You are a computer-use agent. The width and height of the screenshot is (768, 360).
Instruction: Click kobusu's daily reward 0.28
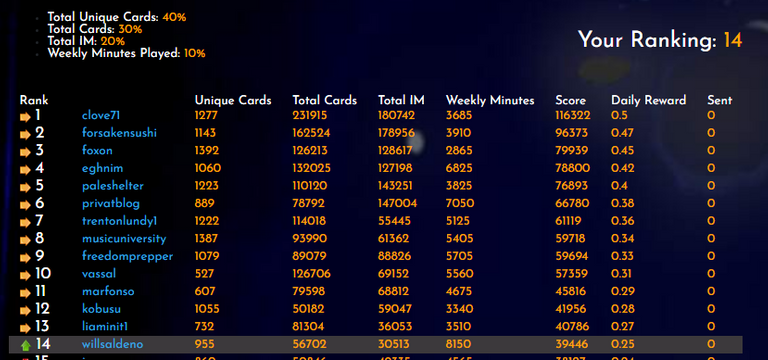click(x=623, y=309)
